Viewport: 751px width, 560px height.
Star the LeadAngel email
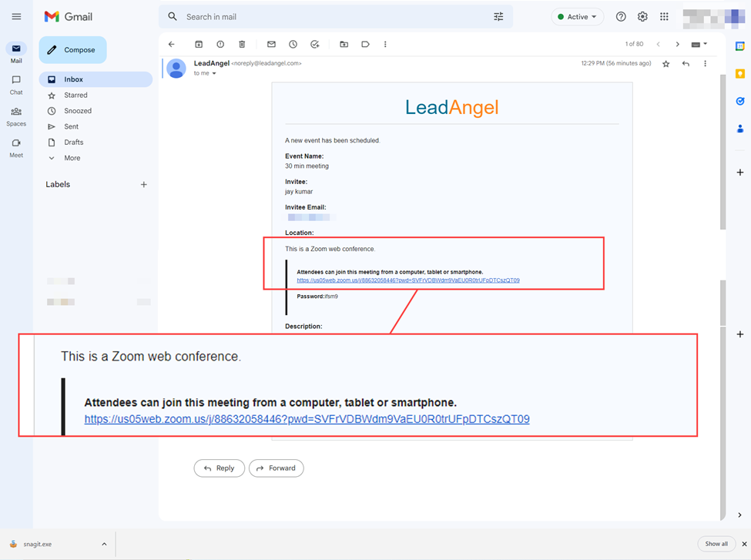(x=666, y=64)
